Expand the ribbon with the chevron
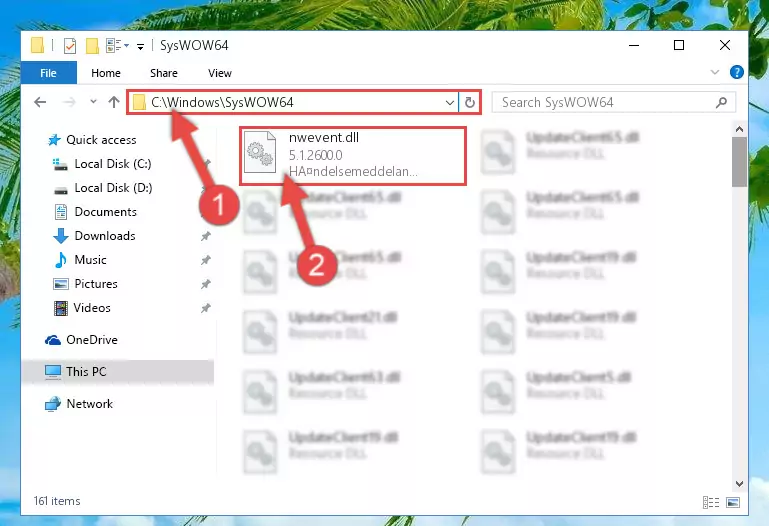 [715, 73]
